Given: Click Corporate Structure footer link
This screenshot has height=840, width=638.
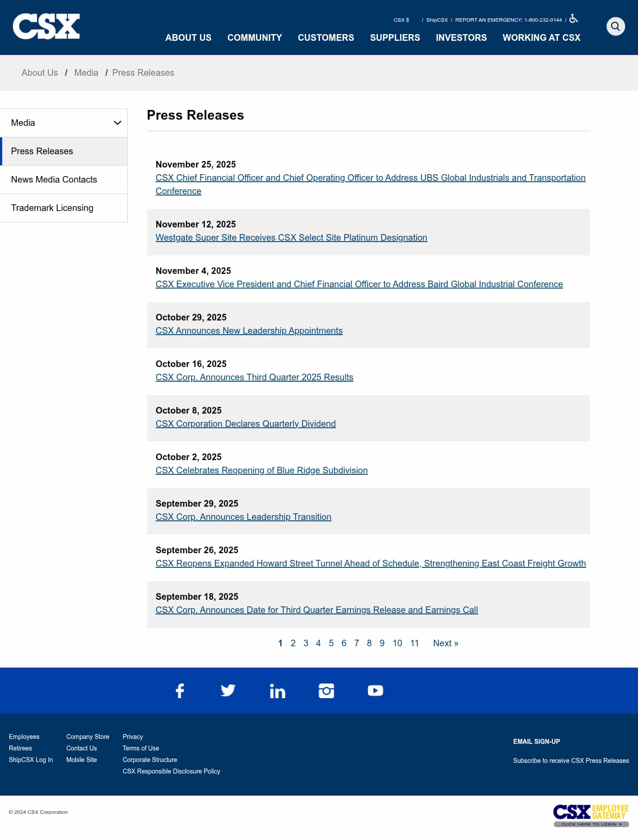Looking at the screenshot, I should coord(150,760).
